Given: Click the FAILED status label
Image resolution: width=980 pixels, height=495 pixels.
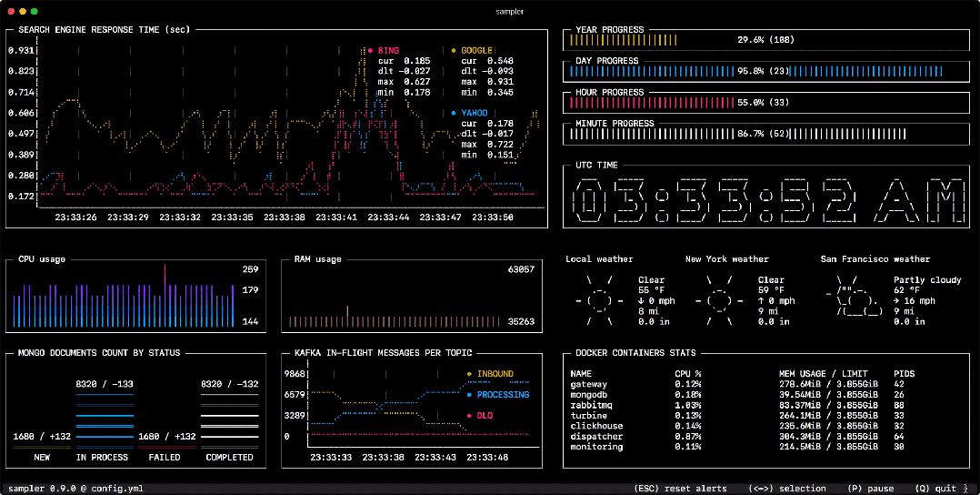Looking at the screenshot, I should [165, 458].
